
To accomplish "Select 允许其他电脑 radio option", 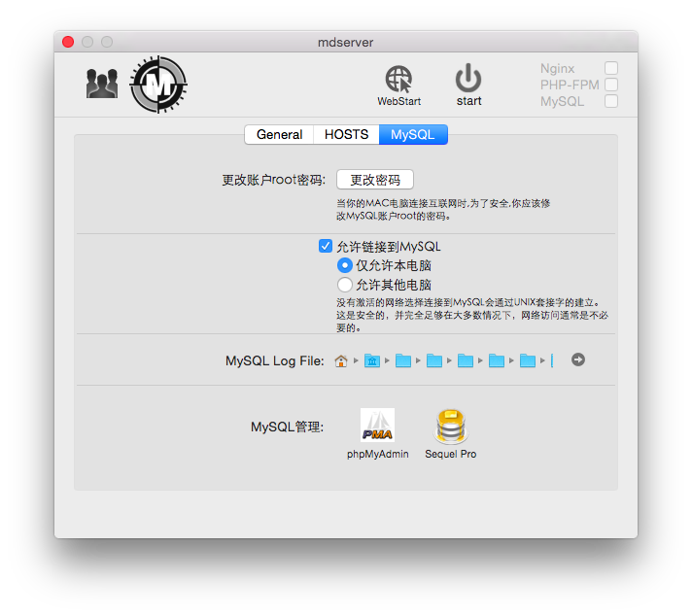I will (x=345, y=285).
